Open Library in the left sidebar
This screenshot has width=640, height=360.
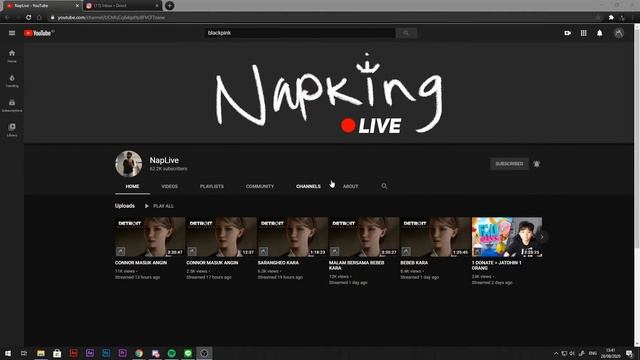pyautogui.click(x=12, y=130)
